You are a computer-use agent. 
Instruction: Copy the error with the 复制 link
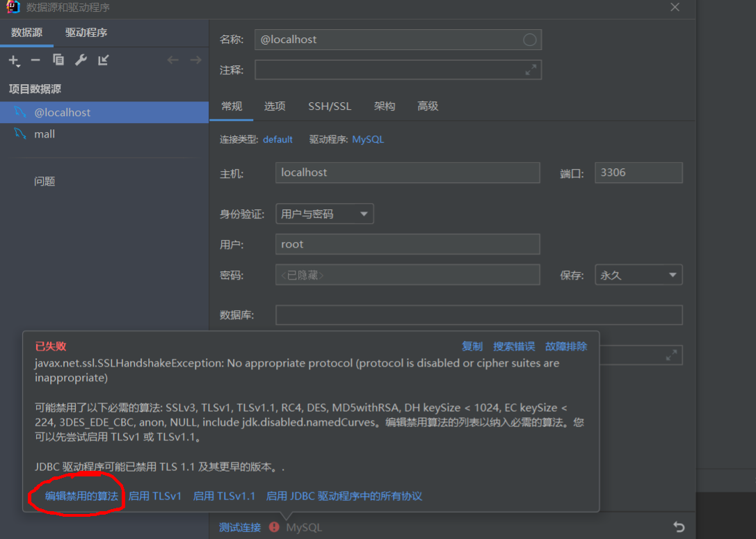coord(472,346)
